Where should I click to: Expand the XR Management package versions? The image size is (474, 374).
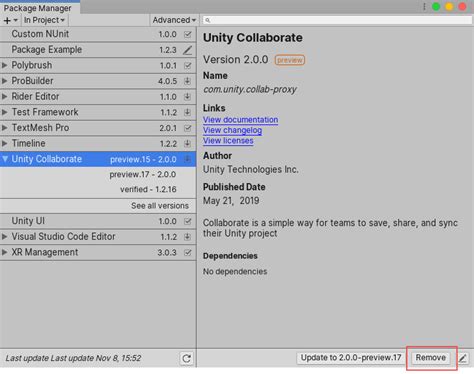(x=4, y=252)
